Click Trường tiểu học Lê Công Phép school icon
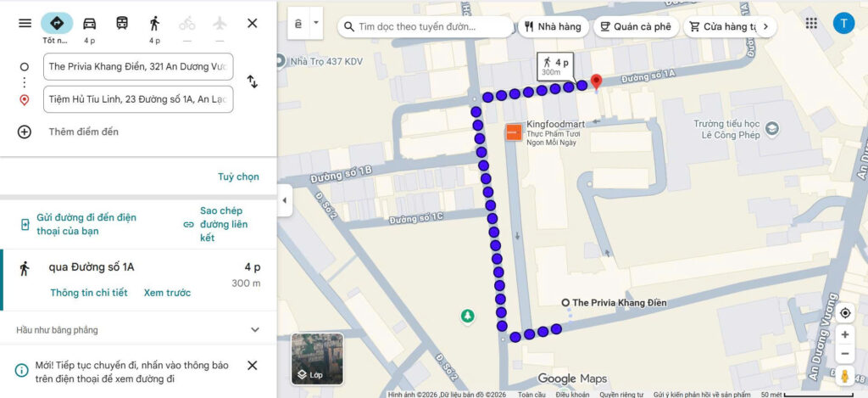The image size is (868, 398). click(771, 130)
